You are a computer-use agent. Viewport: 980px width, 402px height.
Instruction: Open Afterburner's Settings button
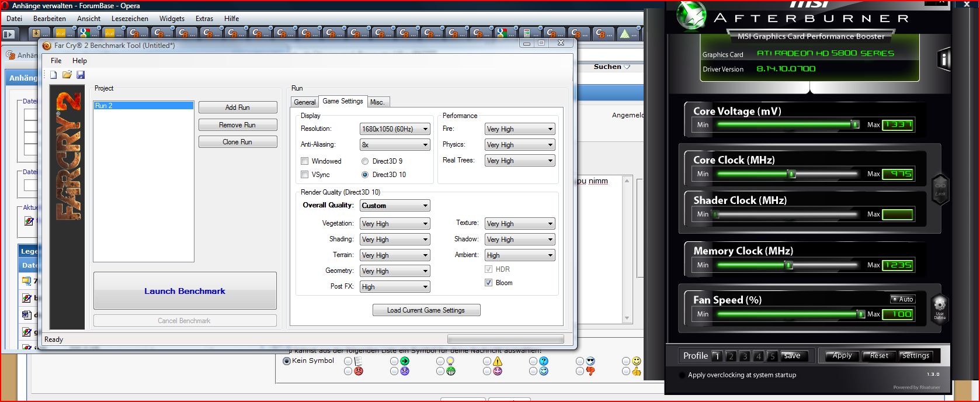point(915,356)
